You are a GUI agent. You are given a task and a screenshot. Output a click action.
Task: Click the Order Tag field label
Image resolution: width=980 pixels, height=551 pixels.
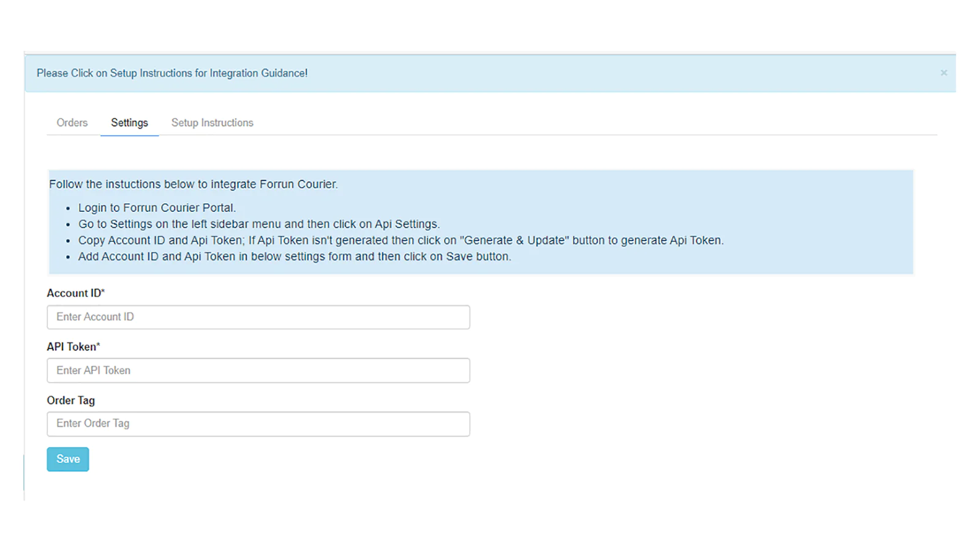click(x=71, y=400)
